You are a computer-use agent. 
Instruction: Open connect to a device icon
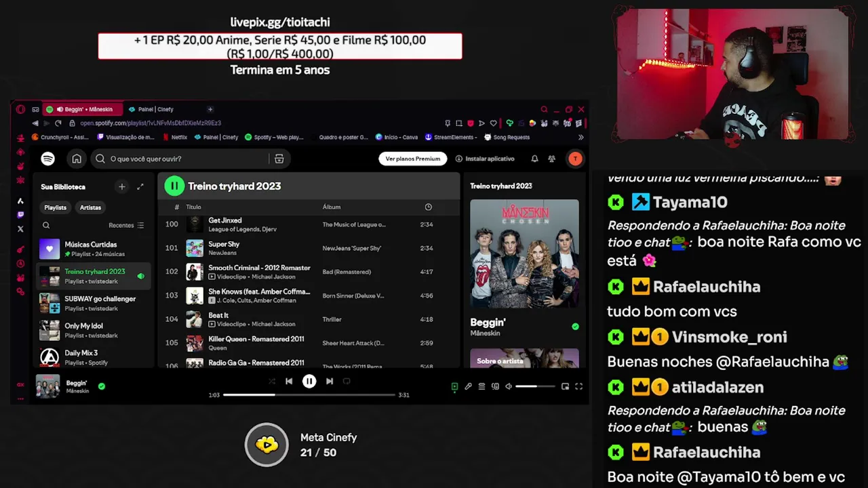pos(495,386)
